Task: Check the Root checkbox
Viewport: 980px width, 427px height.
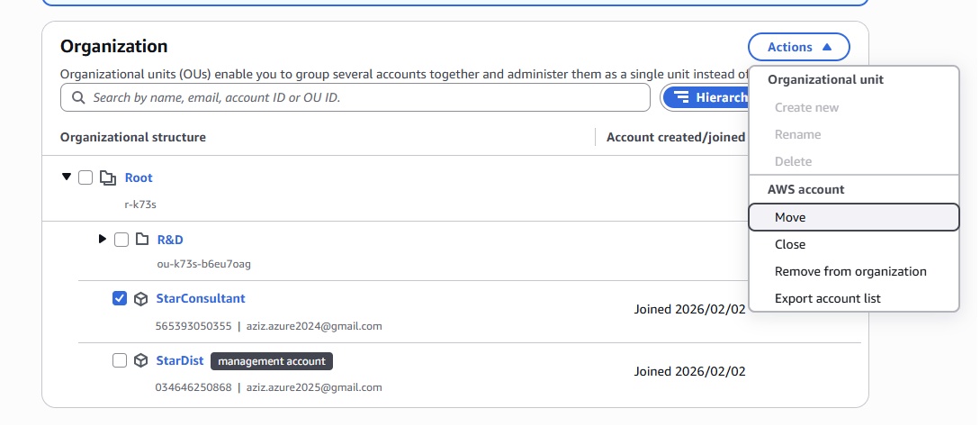Action: coord(85,177)
